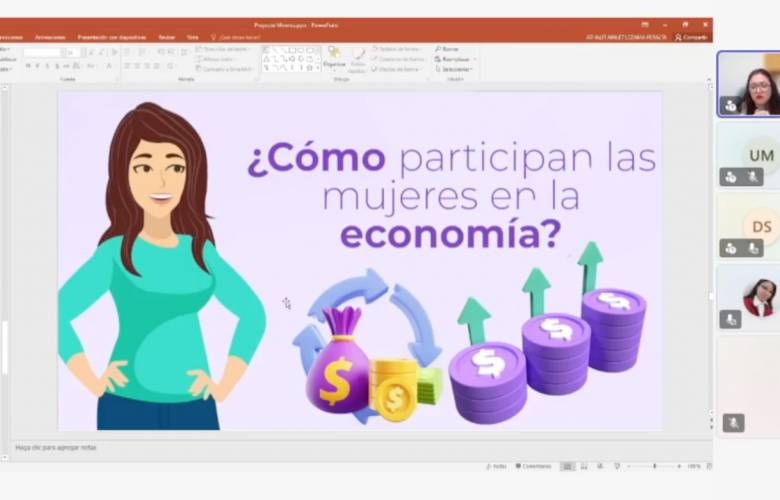The image size is (780, 500).
Task: Toggle Comentarios pane in status bar
Action: tap(533, 466)
